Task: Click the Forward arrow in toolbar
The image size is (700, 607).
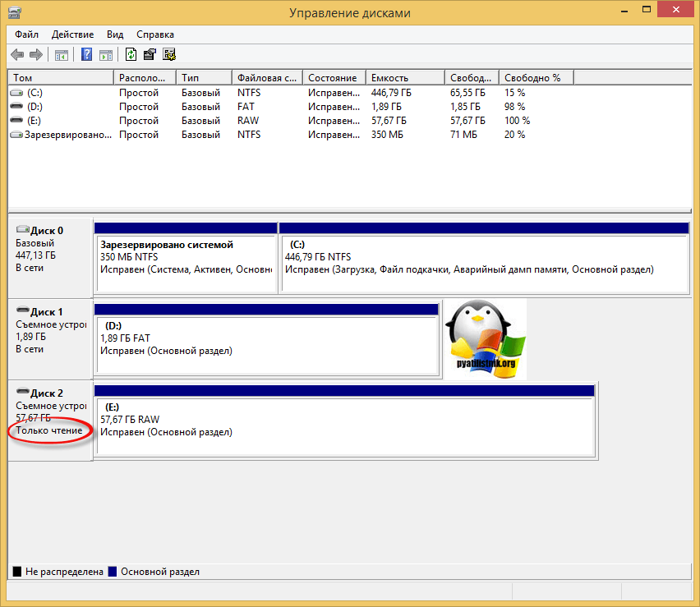Action: [35, 55]
